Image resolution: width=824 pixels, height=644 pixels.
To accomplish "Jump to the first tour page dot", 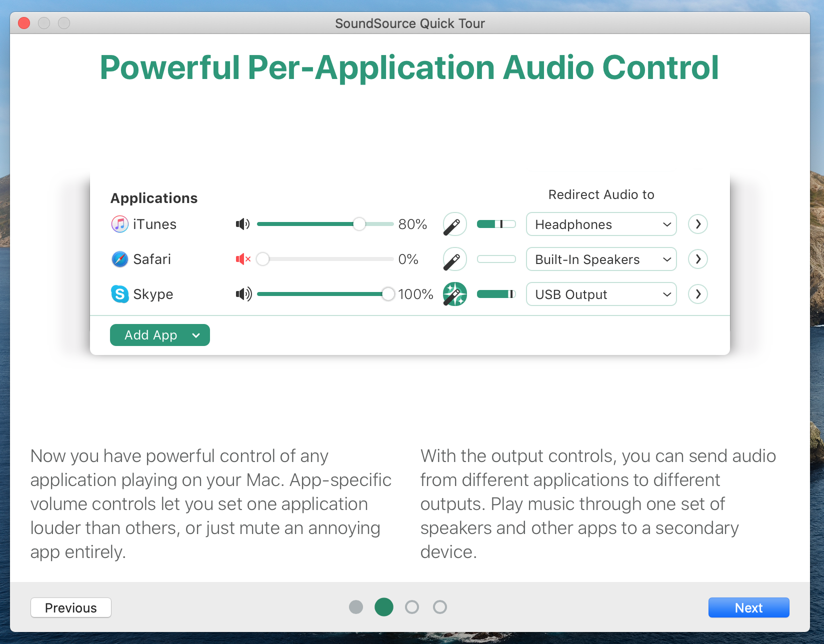I will (356, 607).
